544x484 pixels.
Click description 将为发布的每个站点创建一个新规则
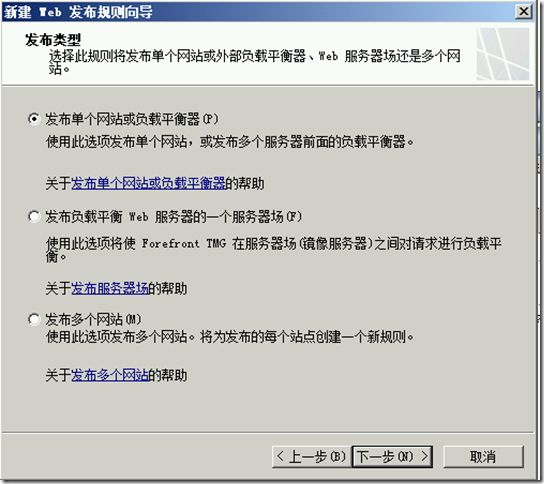307,337
